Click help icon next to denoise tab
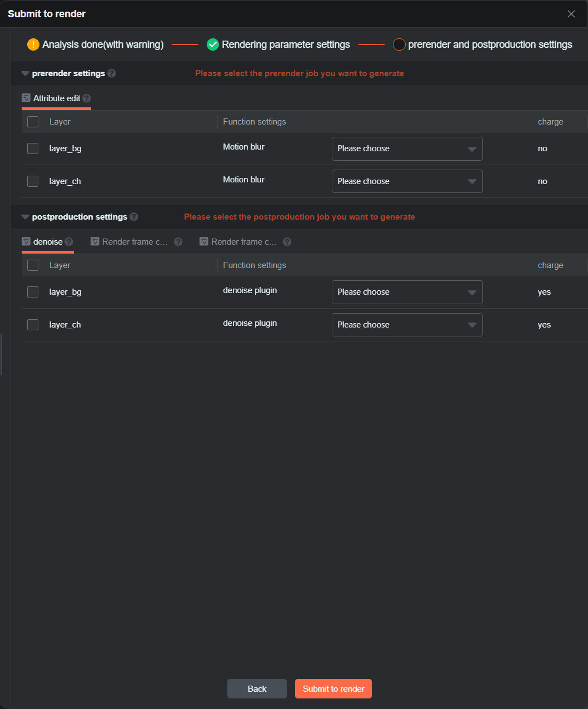Image resolution: width=588 pixels, height=709 pixels. pos(69,242)
